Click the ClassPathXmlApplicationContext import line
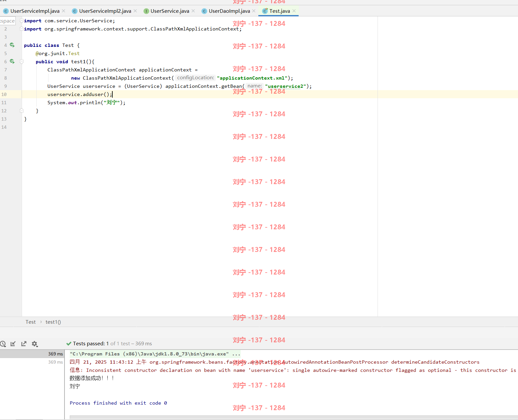The width and height of the screenshot is (518, 420). pyautogui.click(x=133, y=29)
